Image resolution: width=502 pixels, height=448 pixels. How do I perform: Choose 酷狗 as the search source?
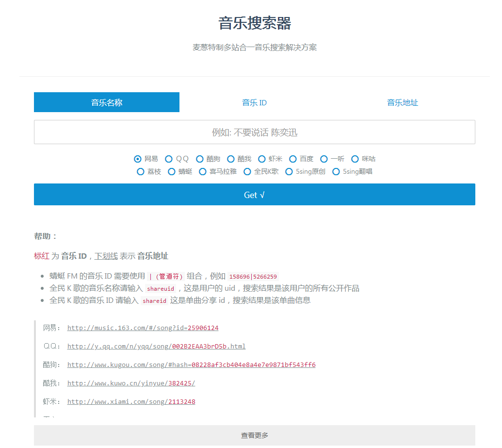200,159
